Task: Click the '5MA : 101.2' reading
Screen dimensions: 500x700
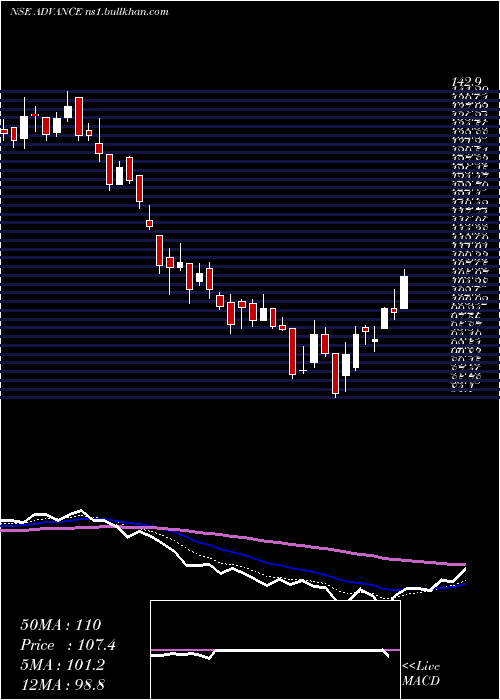Action: coord(62,665)
